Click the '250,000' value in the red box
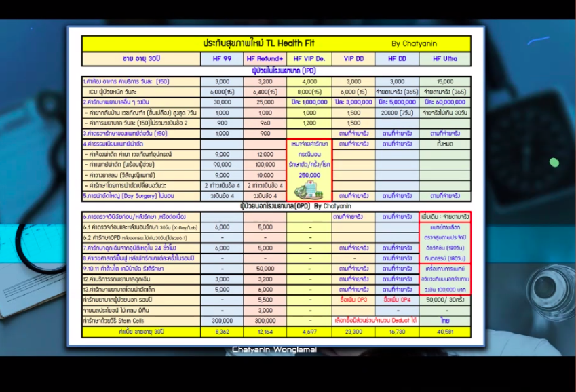Screen dimensions: 576x392 click(x=309, y=175)
